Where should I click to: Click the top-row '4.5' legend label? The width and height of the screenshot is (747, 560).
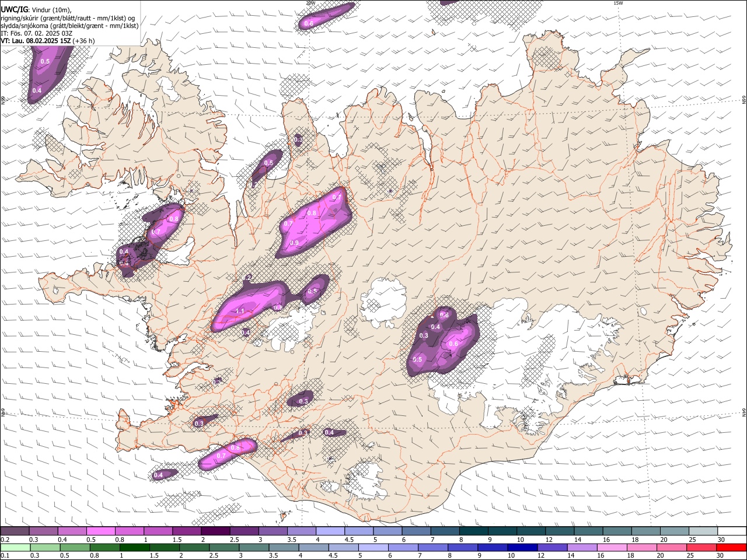349,540
